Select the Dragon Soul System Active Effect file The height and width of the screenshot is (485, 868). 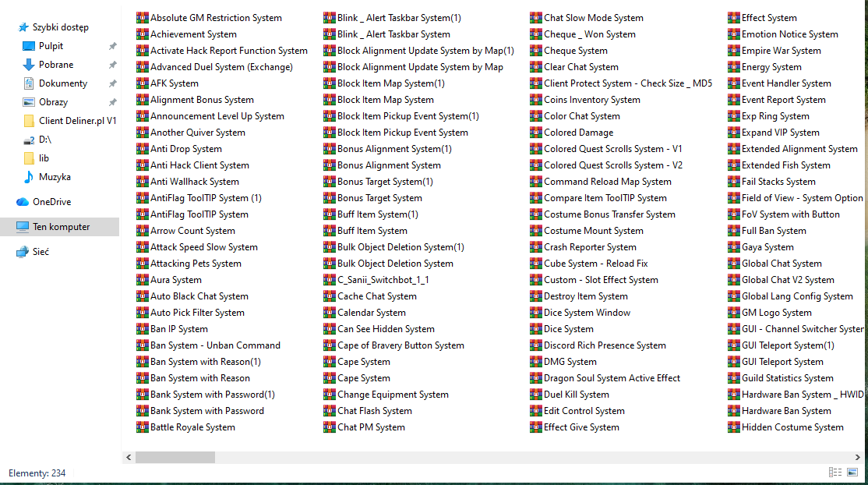point(612,378)
